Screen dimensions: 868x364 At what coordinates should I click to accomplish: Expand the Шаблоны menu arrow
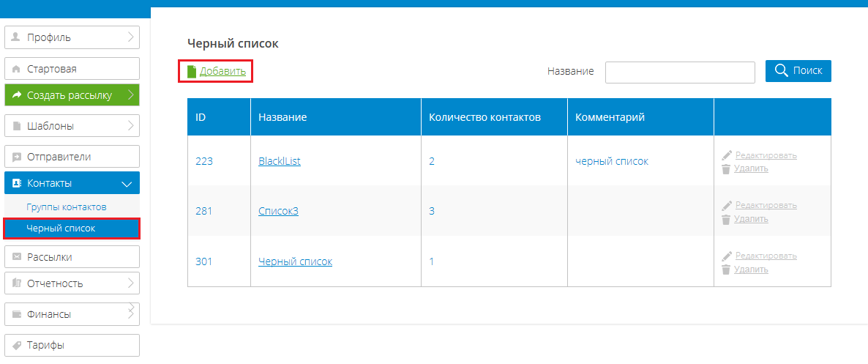(x=131, y=126)
